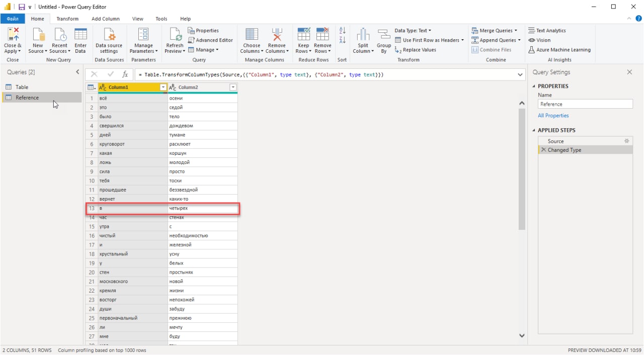Click Replace Values
The image size is (644, 355).
[416, 50]
